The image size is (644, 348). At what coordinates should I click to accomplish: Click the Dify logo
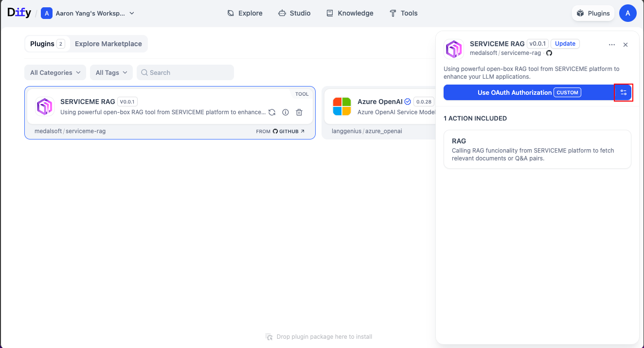[x=19, y=13]
